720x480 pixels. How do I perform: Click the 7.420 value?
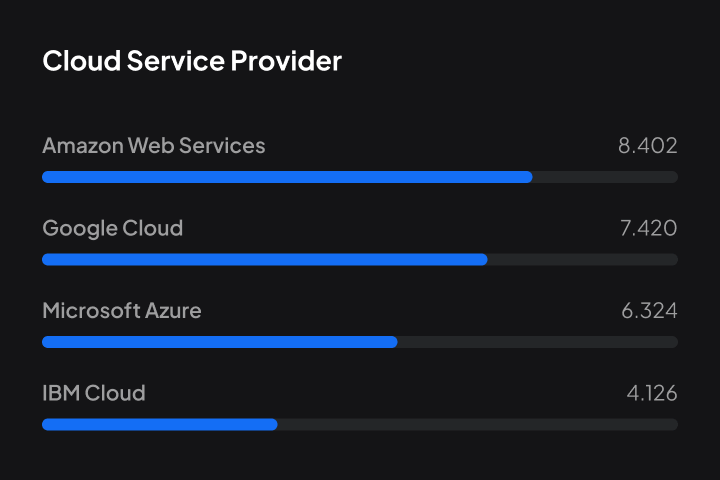[649, 229]
